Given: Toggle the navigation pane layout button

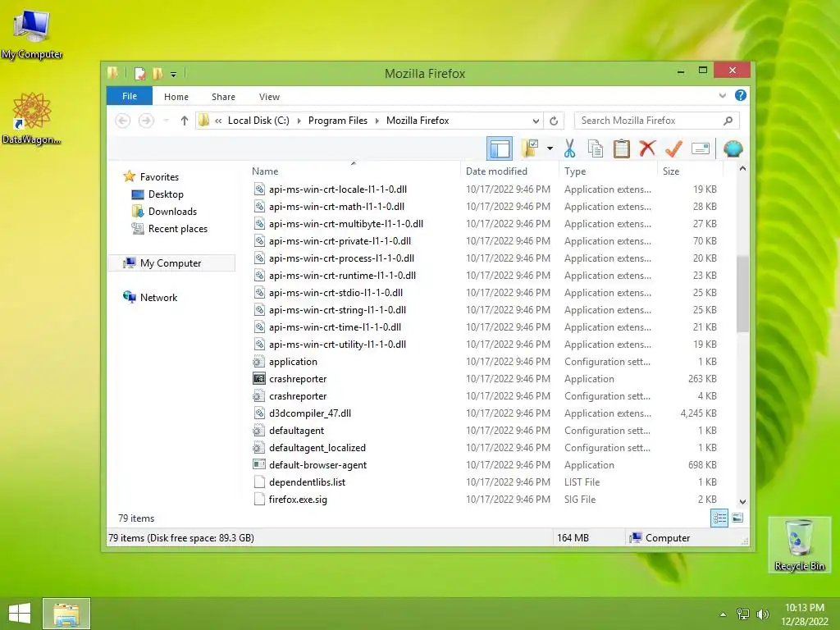Looking at the screenshot, I should tap(500, 149).
